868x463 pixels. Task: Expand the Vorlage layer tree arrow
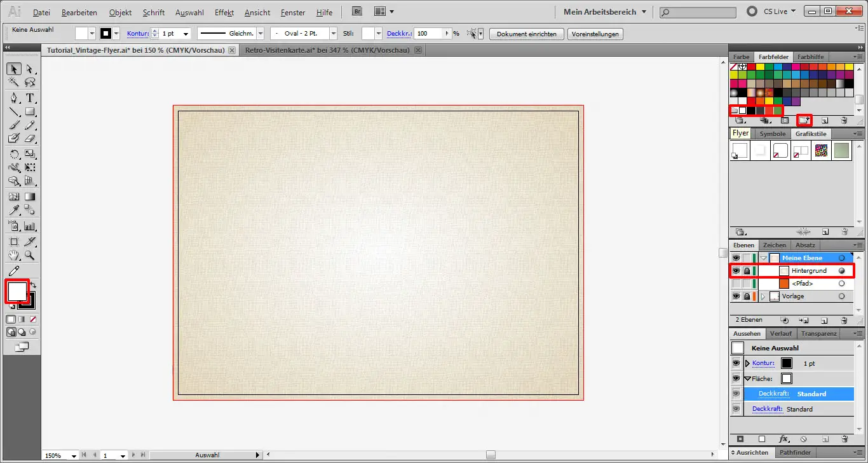[763, 296]
